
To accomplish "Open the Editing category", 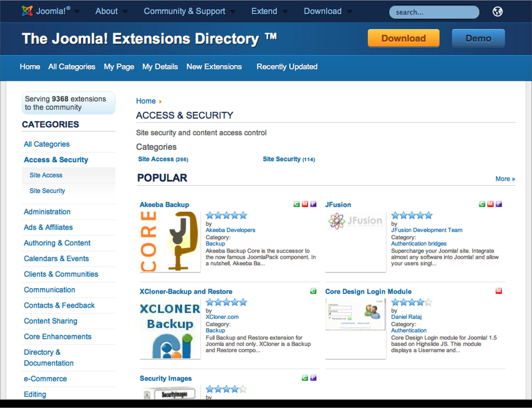I will point(35,394).
